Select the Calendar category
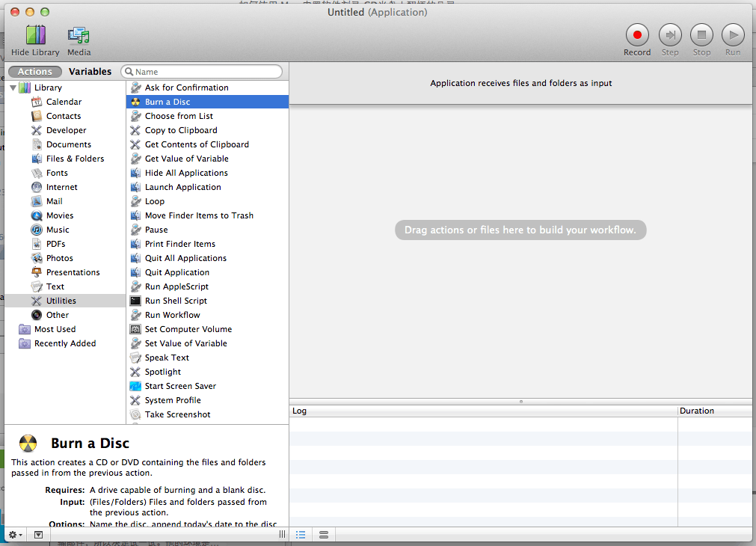 tap(64, 102)
